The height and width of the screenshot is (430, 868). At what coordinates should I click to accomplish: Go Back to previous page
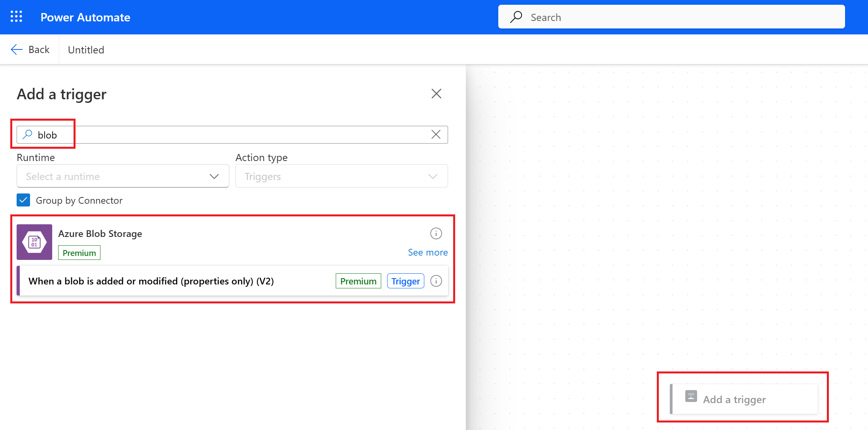pos(39,49)
